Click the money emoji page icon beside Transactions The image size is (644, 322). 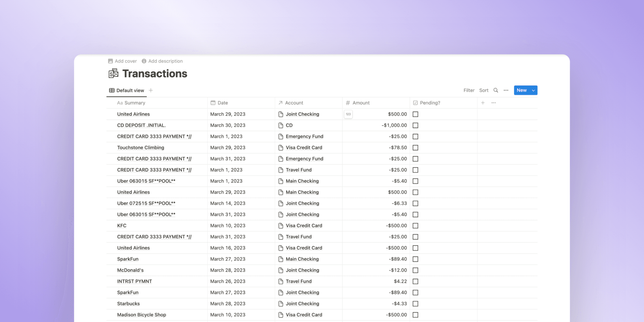(113, 73)
